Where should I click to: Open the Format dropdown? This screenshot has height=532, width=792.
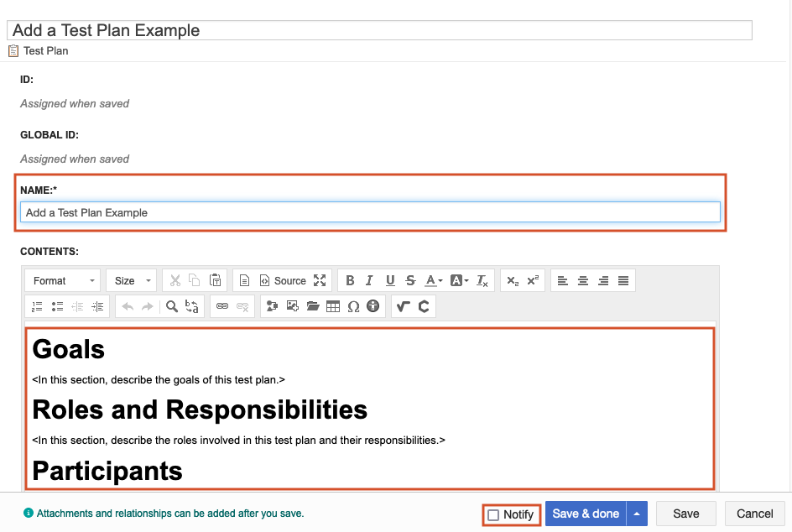click(x=63, y=280)
